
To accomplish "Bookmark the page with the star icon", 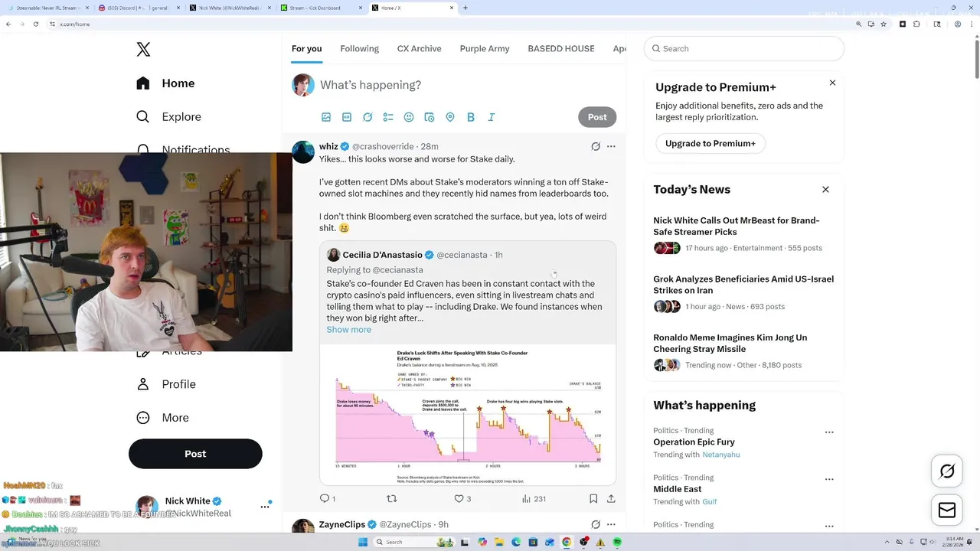I will (883, 24).
